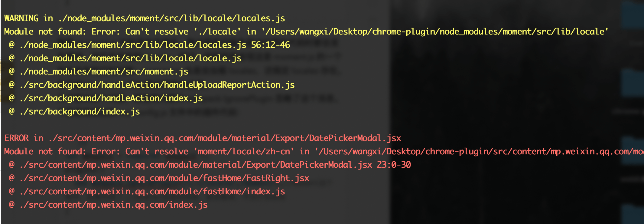
Task: Click the red ERROR label
Action: (17, 138)
